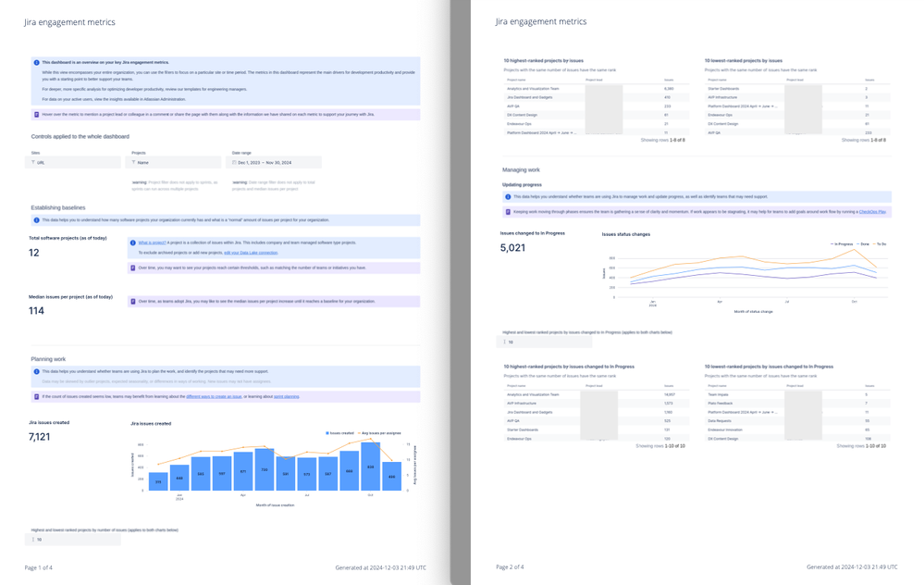The height and width of the screenshot is (585, 924).
Task: Open the Sites URL filter dropdown
Action: click(73, 162)
